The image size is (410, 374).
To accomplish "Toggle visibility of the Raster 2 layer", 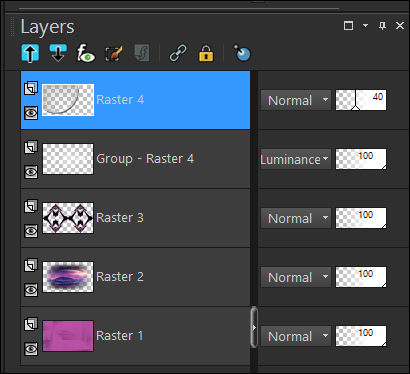I will click(x=31, y=290).
